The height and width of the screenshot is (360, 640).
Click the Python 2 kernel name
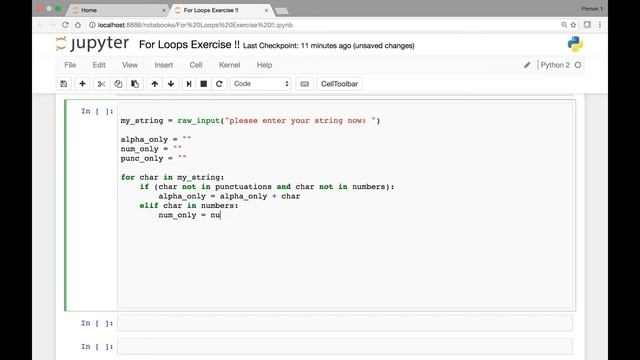tap(555, 65)
